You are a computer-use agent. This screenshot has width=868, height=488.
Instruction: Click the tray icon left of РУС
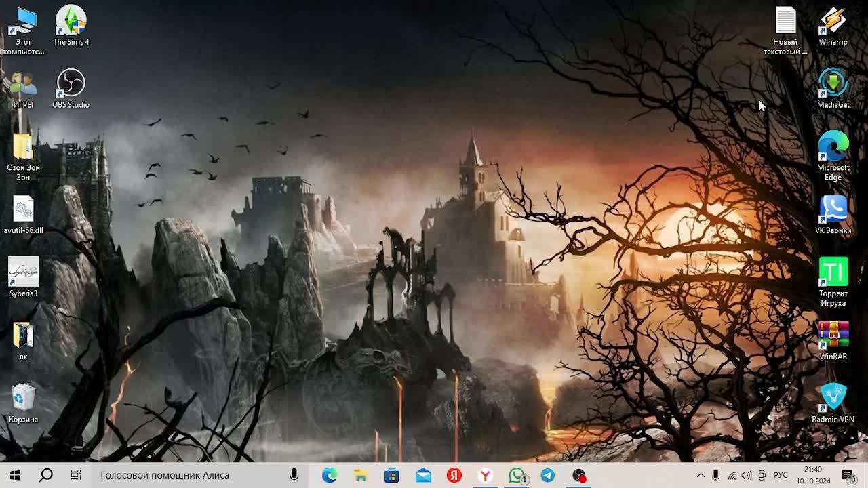click(762, 475)
